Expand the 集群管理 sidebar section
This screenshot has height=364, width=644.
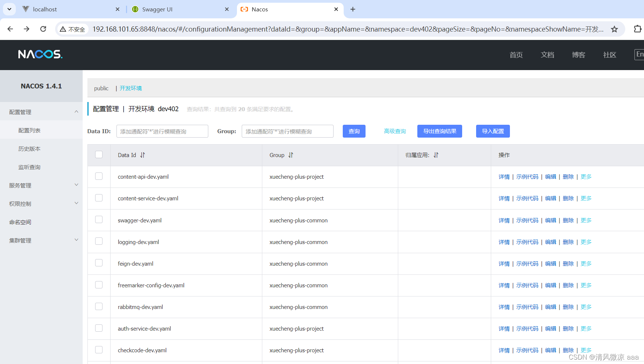click(x=41, y=240)
